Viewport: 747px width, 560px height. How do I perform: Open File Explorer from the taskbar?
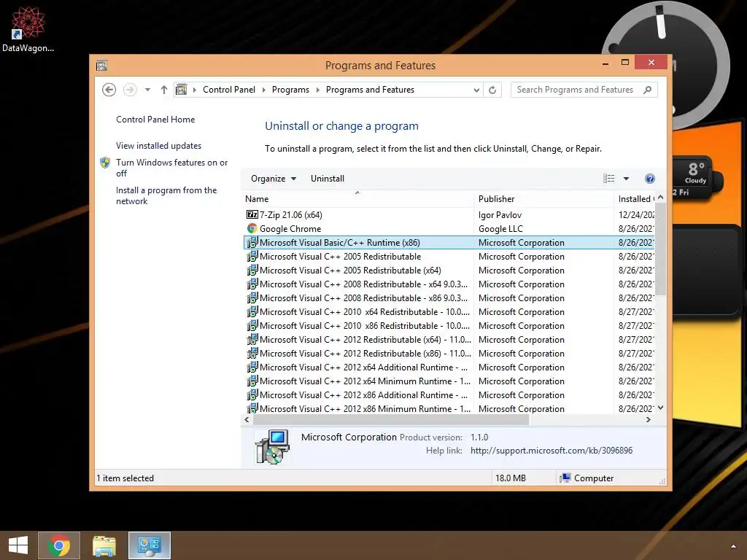tap(104, 545)
